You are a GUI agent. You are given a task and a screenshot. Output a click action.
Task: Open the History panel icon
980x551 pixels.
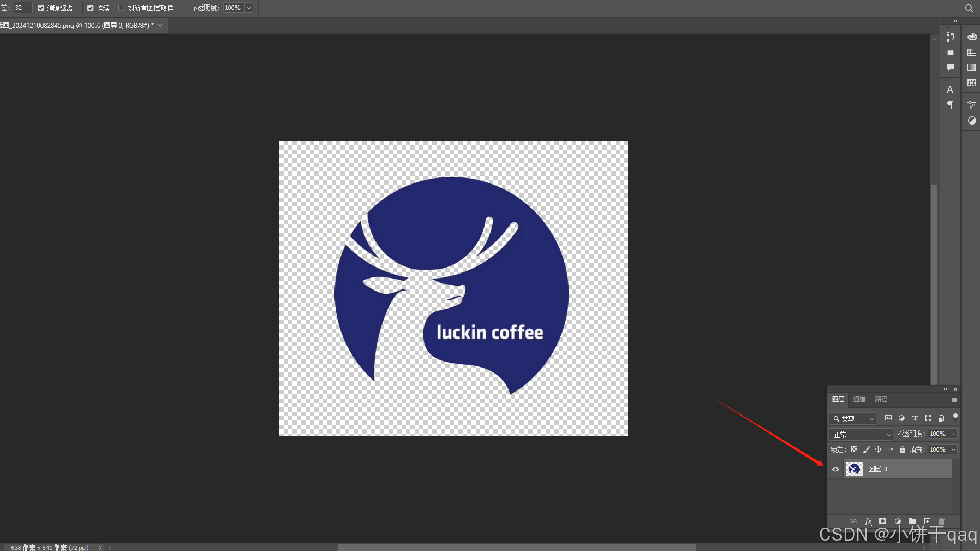click(951, 37)
